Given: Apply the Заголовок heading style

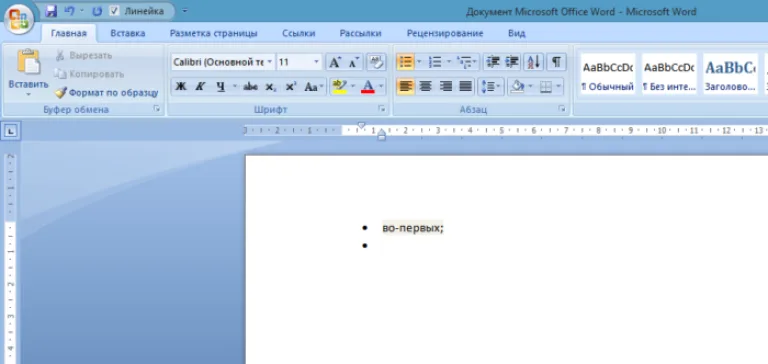Looking at the screenshot, I should (730, 74).
